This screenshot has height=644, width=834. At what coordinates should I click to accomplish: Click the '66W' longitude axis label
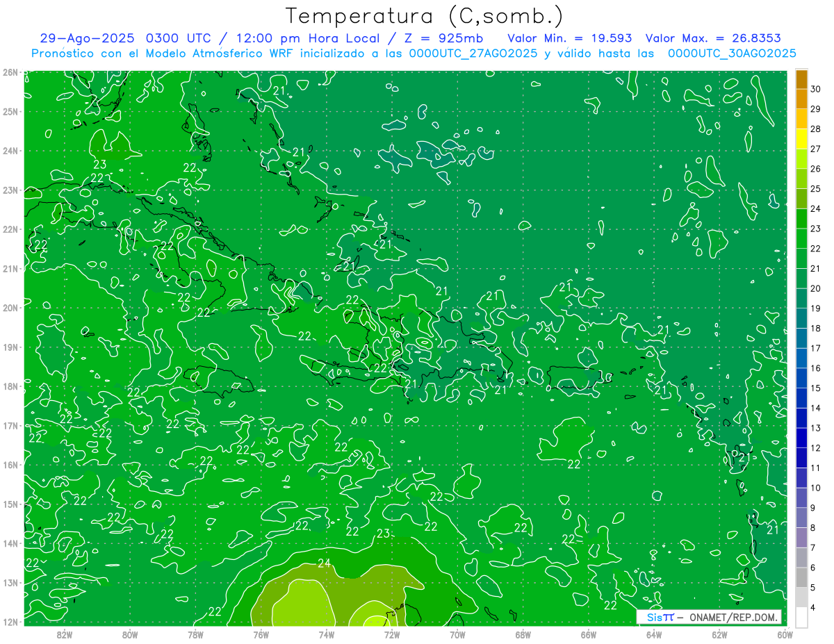[589, 634]
